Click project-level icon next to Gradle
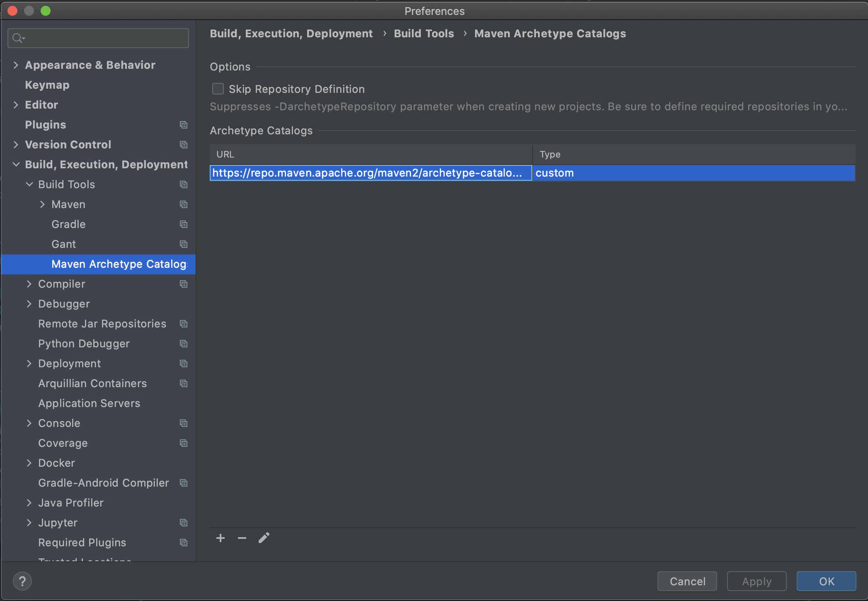Image resolution: width=868 pixels, height=601 pixels. coord(184,224)
